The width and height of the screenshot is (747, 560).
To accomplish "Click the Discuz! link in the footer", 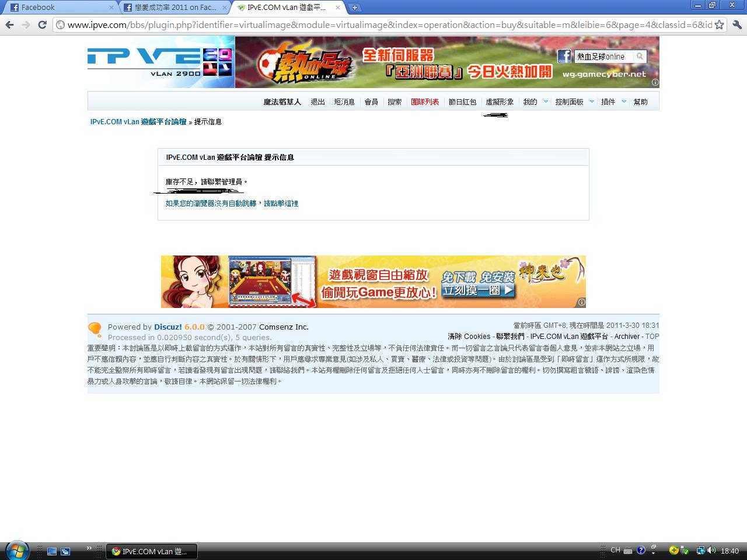I will (x=168, y=327).
